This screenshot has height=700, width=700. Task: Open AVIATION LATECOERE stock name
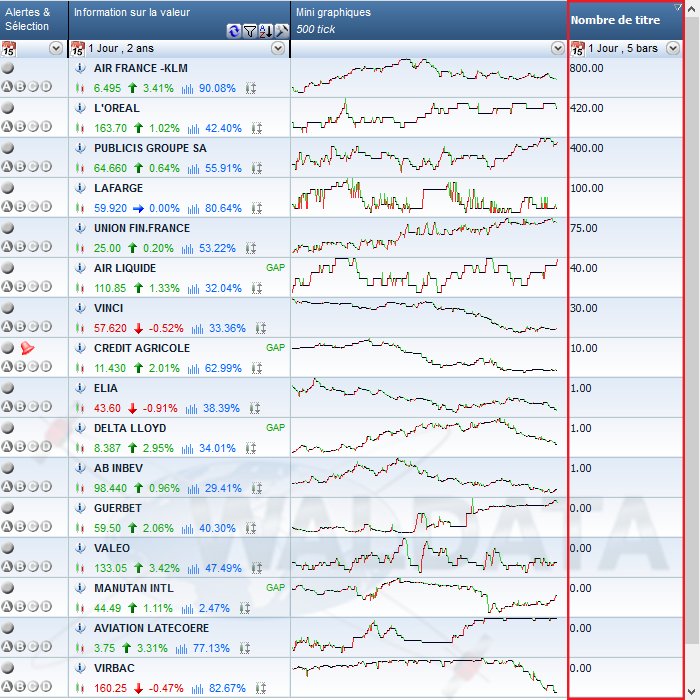pos(151,628)
